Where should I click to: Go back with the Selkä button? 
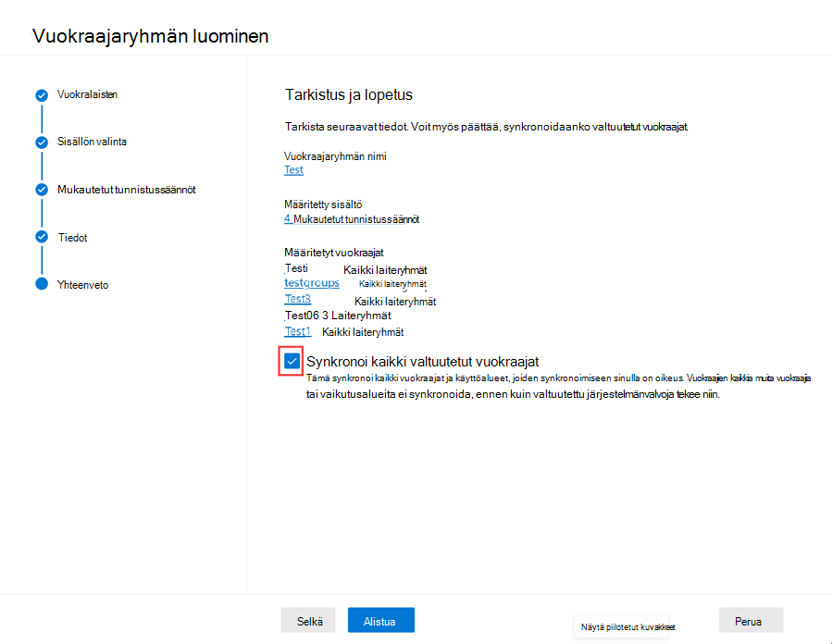pyautogui.click(x=308, y=620)
